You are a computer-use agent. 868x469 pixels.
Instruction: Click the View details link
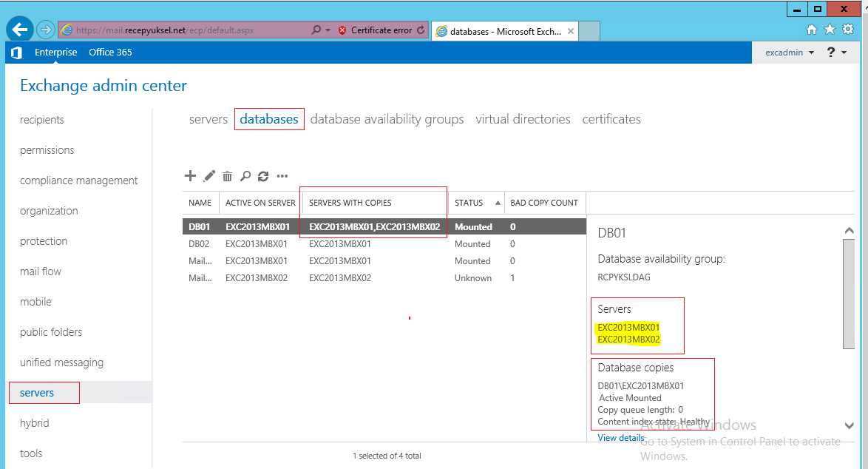click(x=621, y=438)
